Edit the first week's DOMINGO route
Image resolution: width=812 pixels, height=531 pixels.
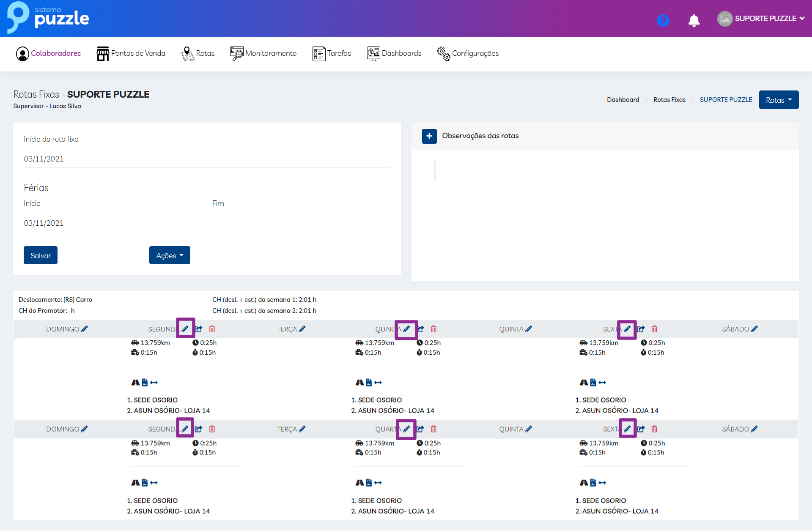[85, 329]
